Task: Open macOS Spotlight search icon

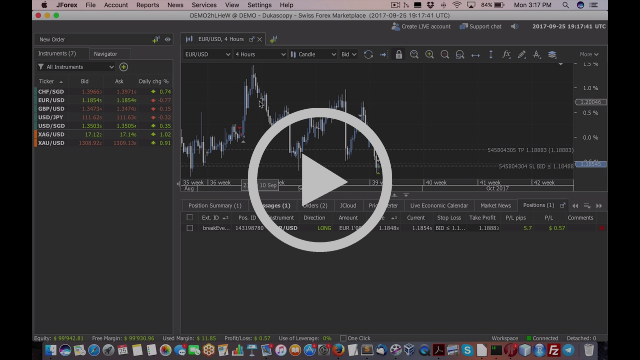Action: (x=565, y=5)
